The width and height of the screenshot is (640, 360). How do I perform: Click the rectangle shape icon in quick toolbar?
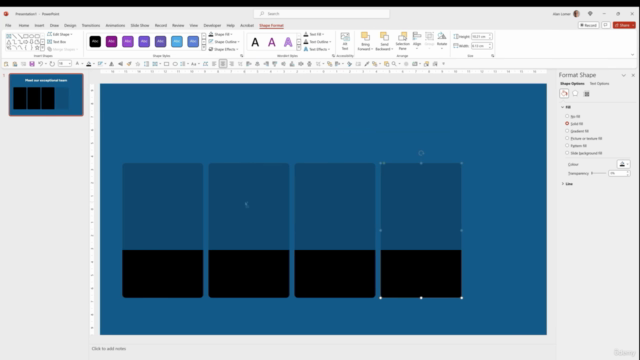coord(167,64)
